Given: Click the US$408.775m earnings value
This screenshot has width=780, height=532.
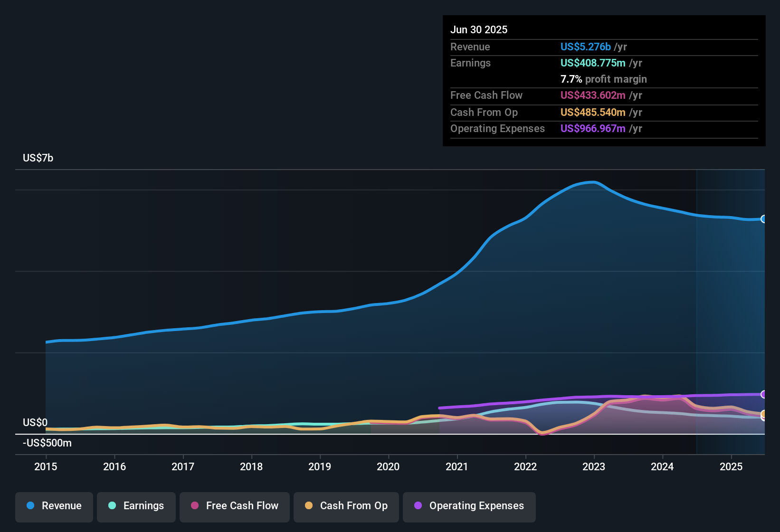Looking at the screenshot, I should [x=593, y=63].
